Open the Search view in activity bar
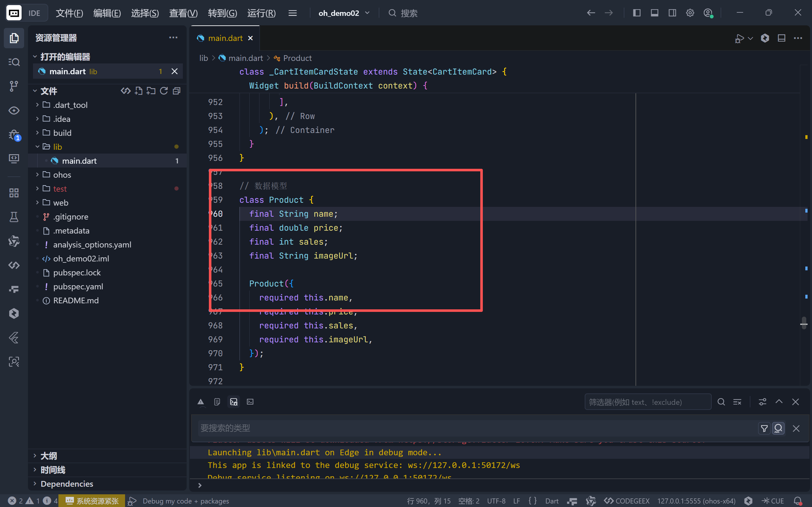 coord(14,62)
